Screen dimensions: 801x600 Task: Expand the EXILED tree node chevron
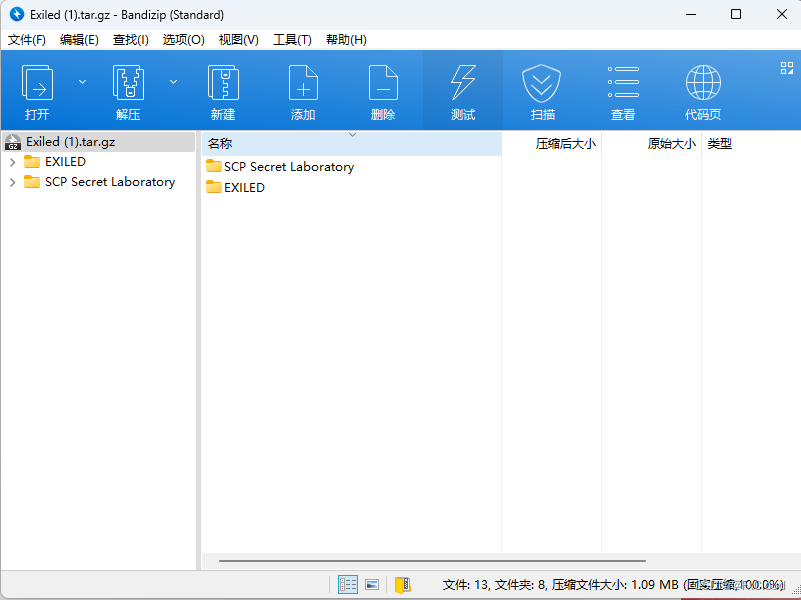(13, 162)
